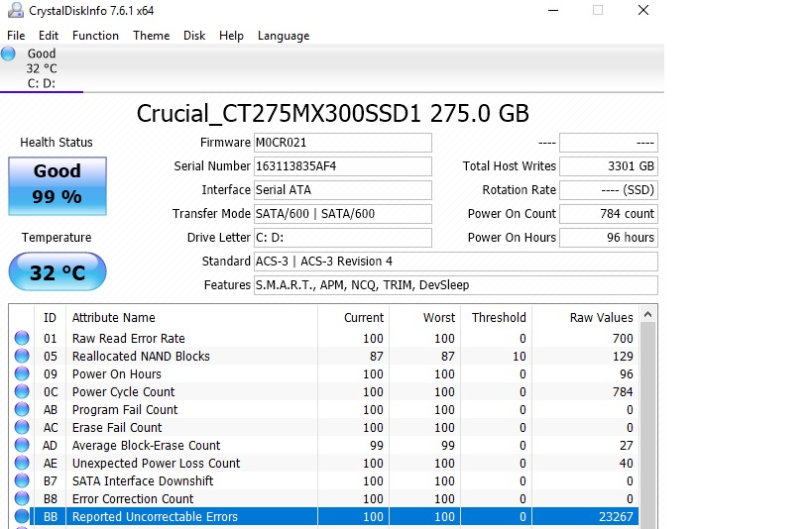The image size is (812, 529).
Task: Click status orb for Error Correction Count
Action: click(x=22, y=498)
